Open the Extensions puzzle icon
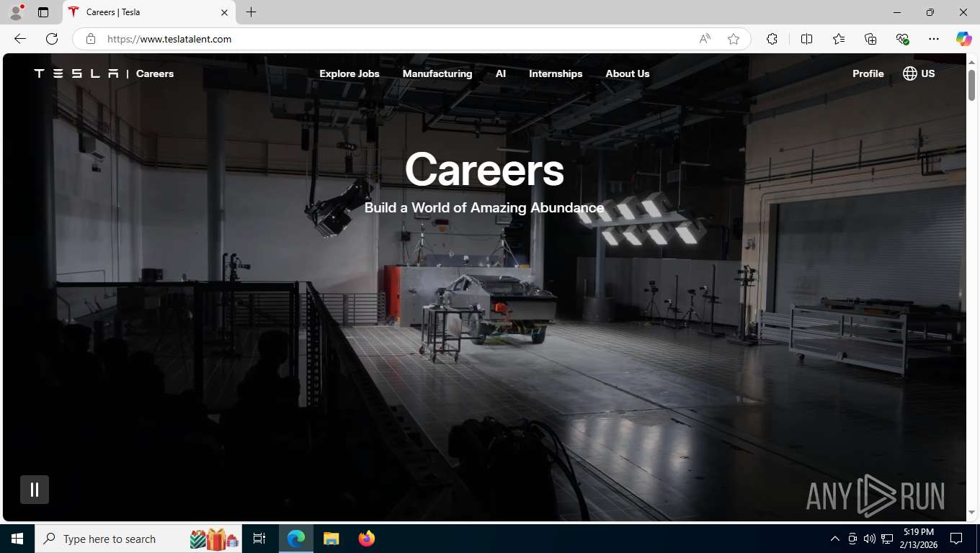Viewport: 980px width, 553px height. click(772, 39)
